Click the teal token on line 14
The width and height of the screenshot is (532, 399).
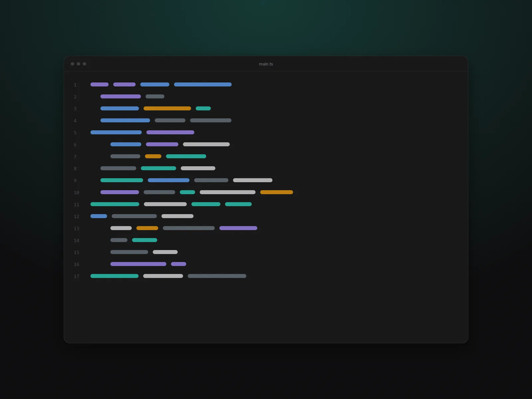pyautogui.click(x=145, y=240)
